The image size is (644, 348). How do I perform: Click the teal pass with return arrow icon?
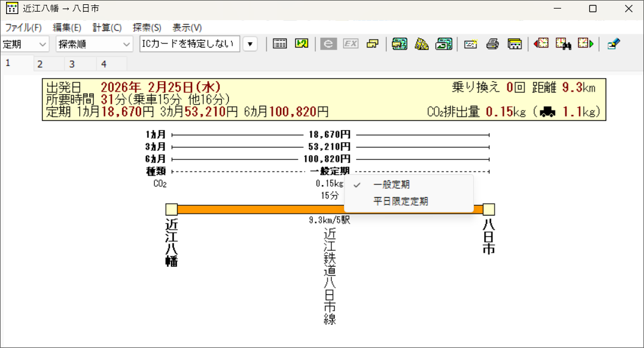(x=444, y=43)
